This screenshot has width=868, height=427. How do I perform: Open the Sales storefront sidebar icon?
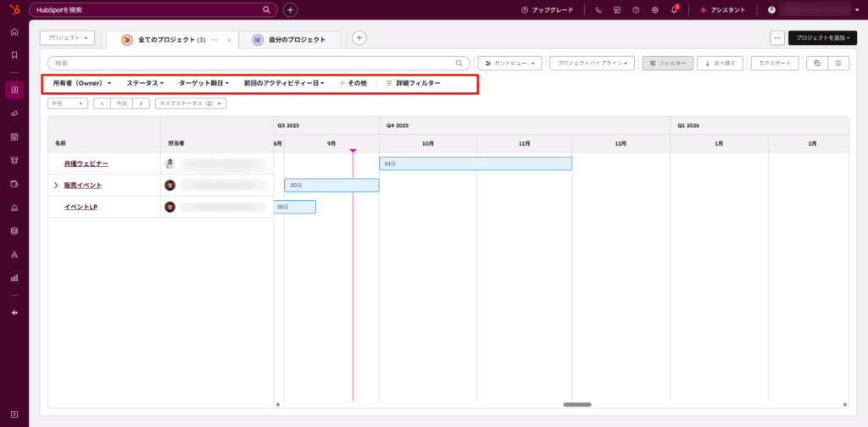14,160
